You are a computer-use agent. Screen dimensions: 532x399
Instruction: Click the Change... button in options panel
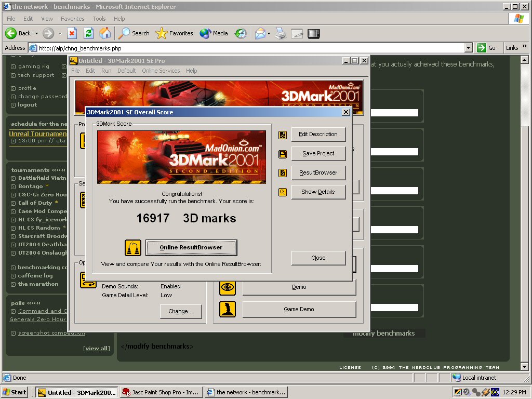180,312
